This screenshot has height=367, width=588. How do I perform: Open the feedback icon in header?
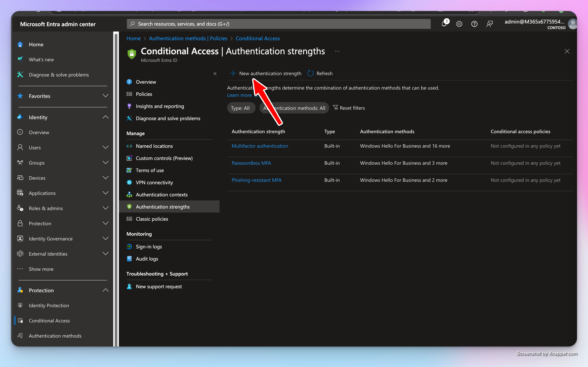coord(489,24)
